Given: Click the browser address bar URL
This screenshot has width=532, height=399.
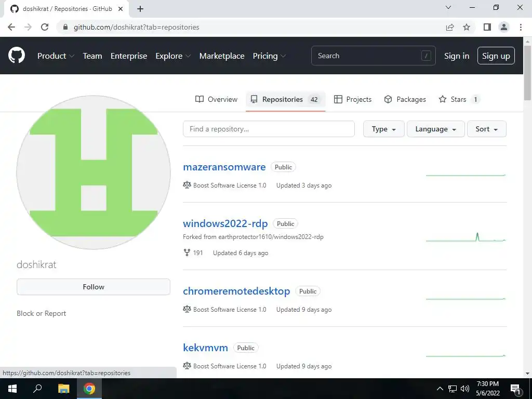Looking at the screenshot, I should [137, 27].
